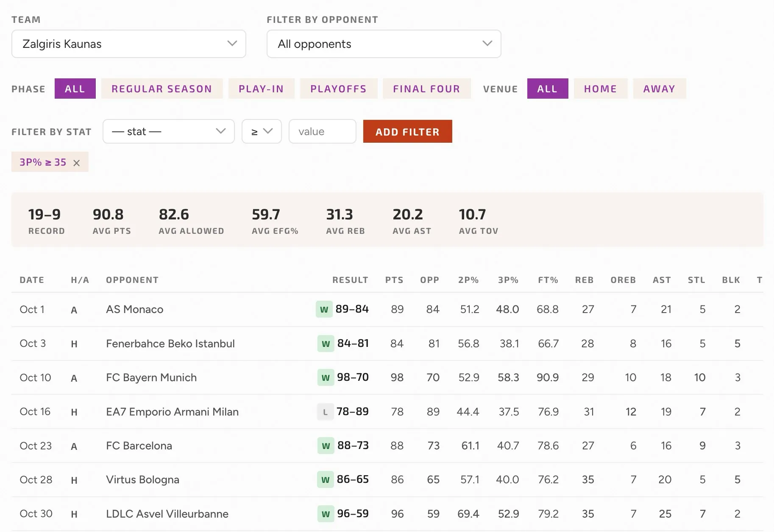Sort by the REB column header
This screenshot has width=774, height=532.
(584, 280)
